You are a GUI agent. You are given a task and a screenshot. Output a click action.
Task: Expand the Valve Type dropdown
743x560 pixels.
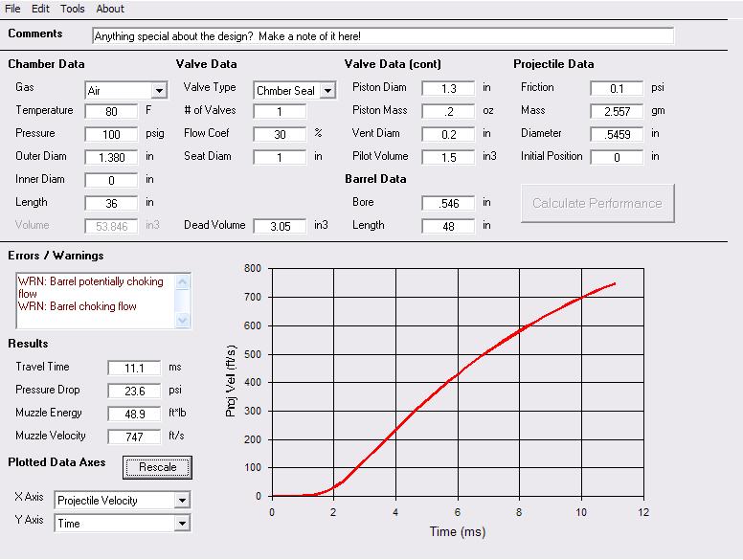pyautogui.click(x=327, y=91)
